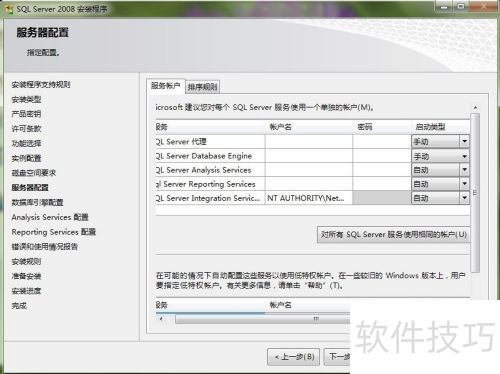The image size is (500, 374).
Task: Click the 密码 column header
Action: pos(364,127)
